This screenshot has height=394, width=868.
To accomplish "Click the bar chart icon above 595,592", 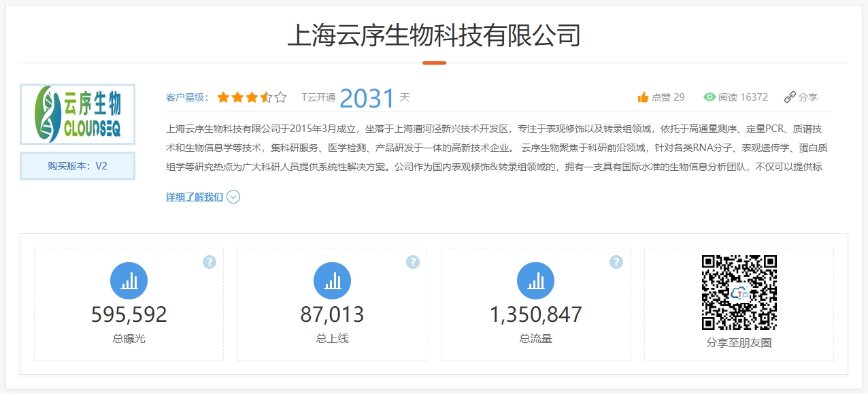I will [x=129, y=280].
